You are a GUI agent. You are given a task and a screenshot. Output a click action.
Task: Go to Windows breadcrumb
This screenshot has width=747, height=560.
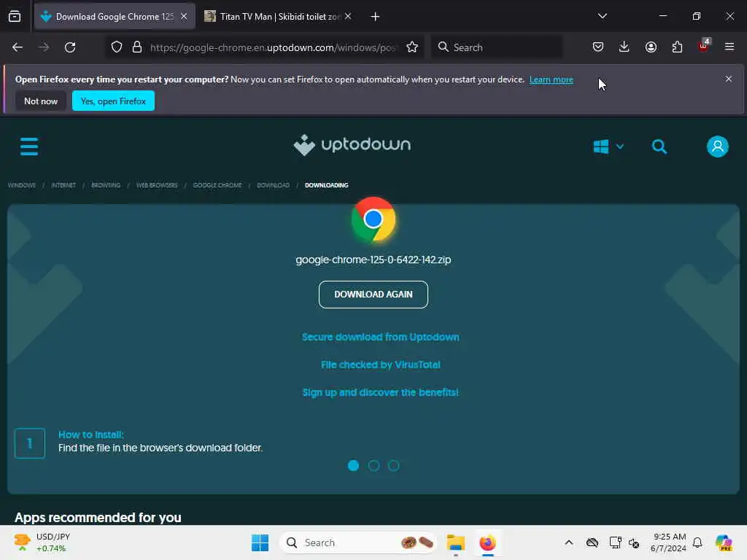22,185
